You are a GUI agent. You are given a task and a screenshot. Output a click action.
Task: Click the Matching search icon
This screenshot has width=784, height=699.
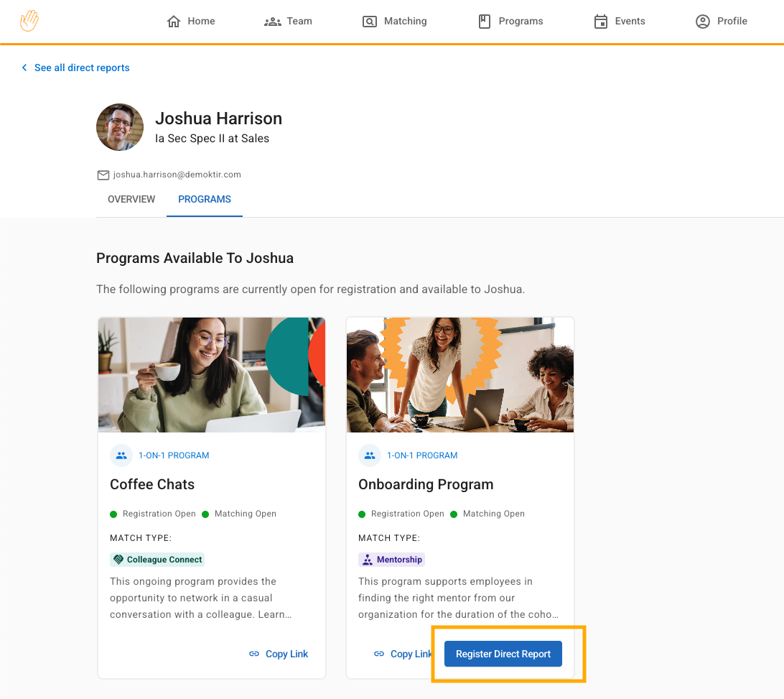[x=370, y=22]
